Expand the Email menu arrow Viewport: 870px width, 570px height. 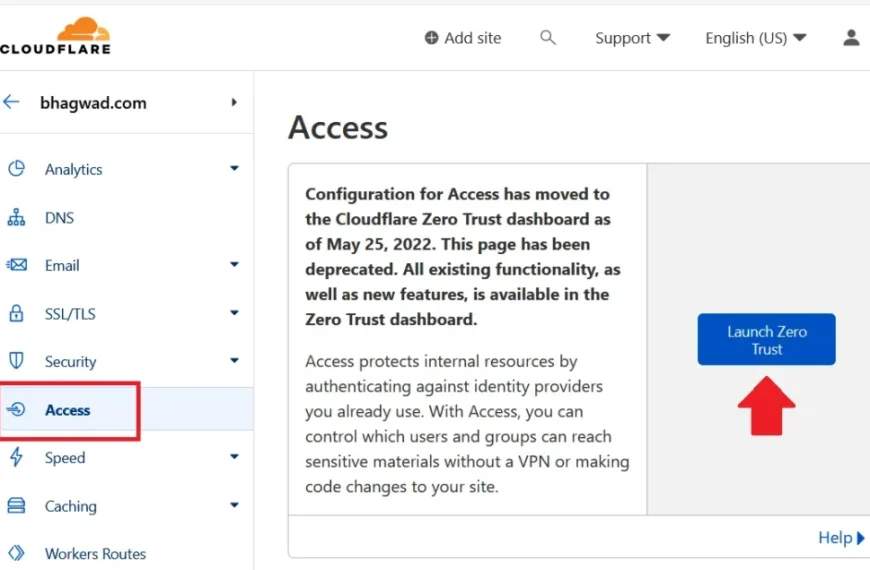234,265
